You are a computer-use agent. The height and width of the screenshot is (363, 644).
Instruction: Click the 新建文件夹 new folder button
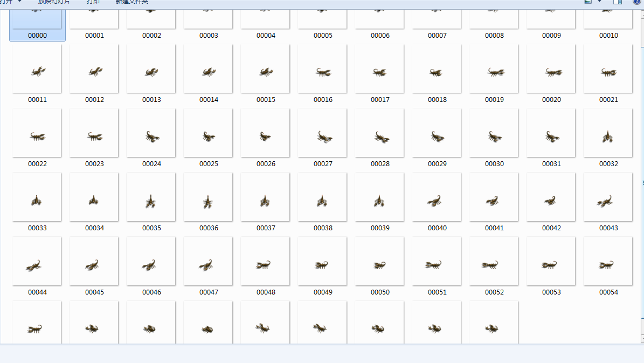tap(131, 2)
